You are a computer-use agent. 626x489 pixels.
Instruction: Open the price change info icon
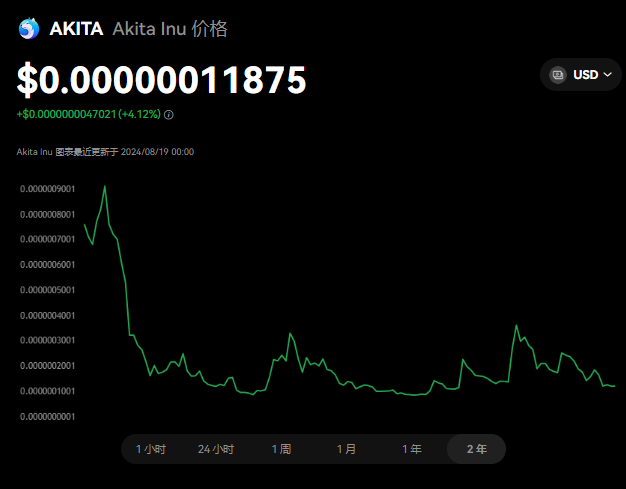coord(169,115)
